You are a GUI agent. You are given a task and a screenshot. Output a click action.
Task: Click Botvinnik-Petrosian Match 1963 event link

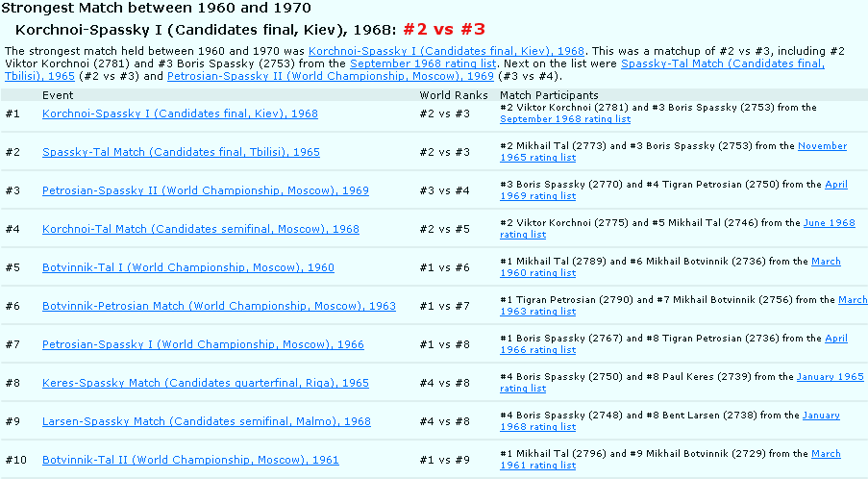pyautogui.click(x=218, y=306)
